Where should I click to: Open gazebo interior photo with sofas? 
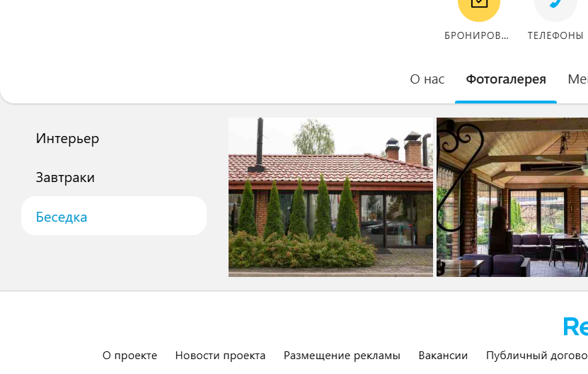[512, 197]
